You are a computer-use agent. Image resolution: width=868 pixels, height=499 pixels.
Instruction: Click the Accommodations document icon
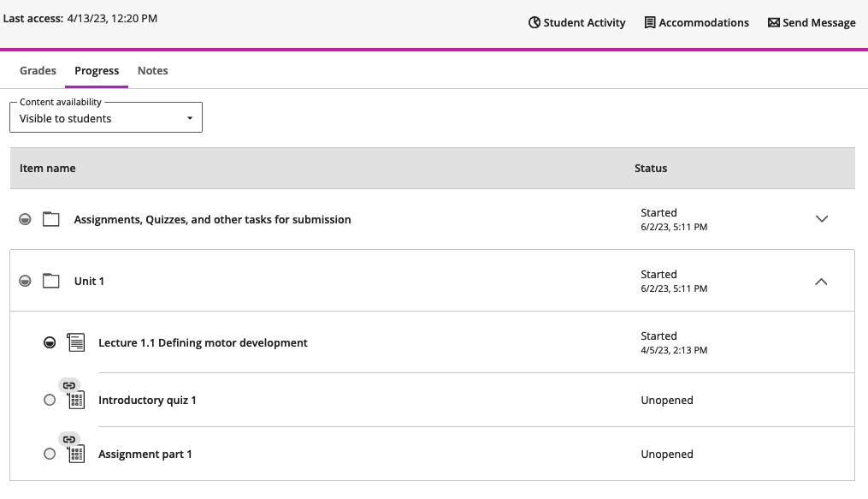tap(650, 23)
